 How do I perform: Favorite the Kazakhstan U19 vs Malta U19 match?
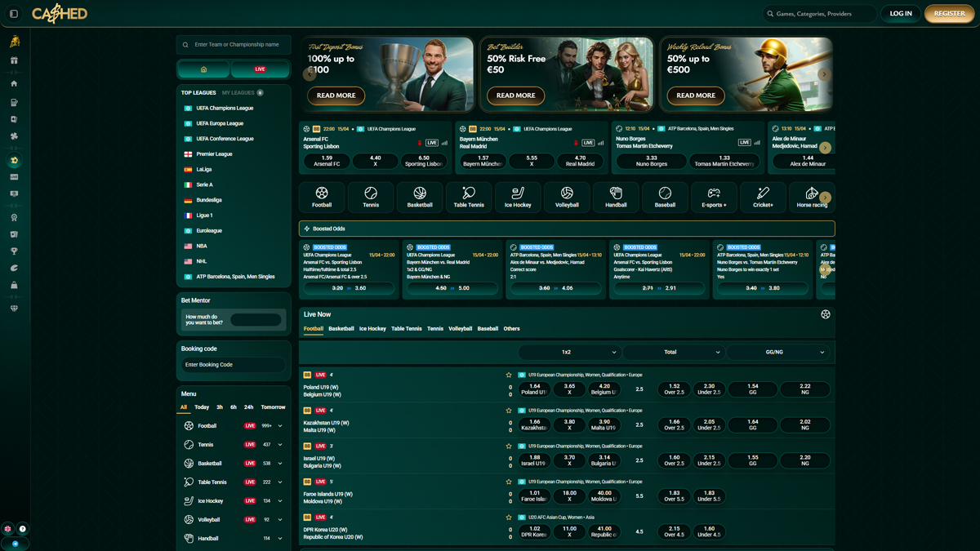pos(509,411)
